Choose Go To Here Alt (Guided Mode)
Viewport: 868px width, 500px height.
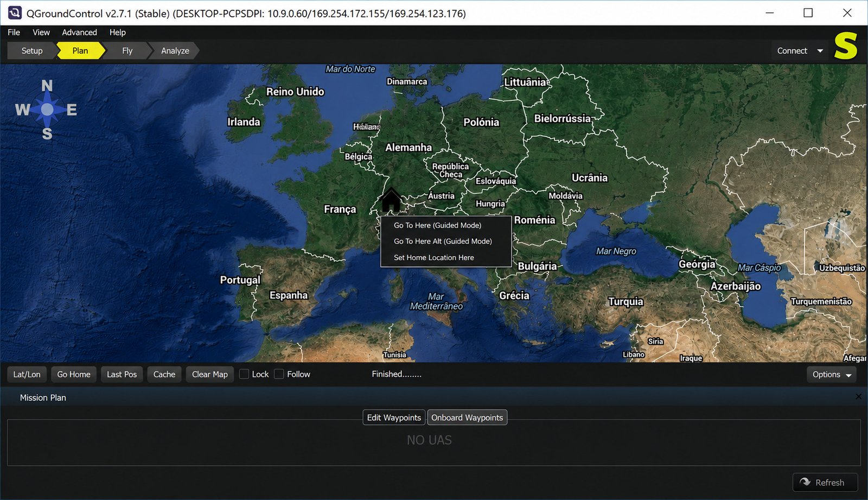(x=445, y=242)
